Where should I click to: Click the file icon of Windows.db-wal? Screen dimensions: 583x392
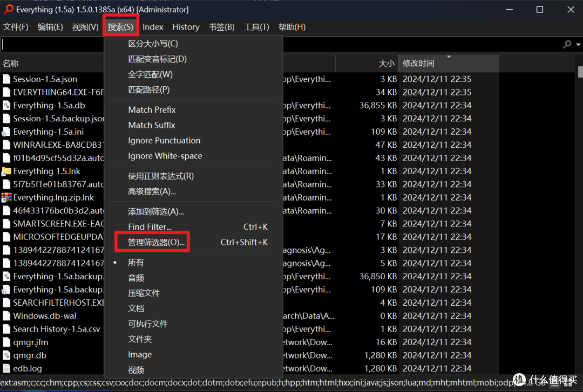(x=6, y=316)
